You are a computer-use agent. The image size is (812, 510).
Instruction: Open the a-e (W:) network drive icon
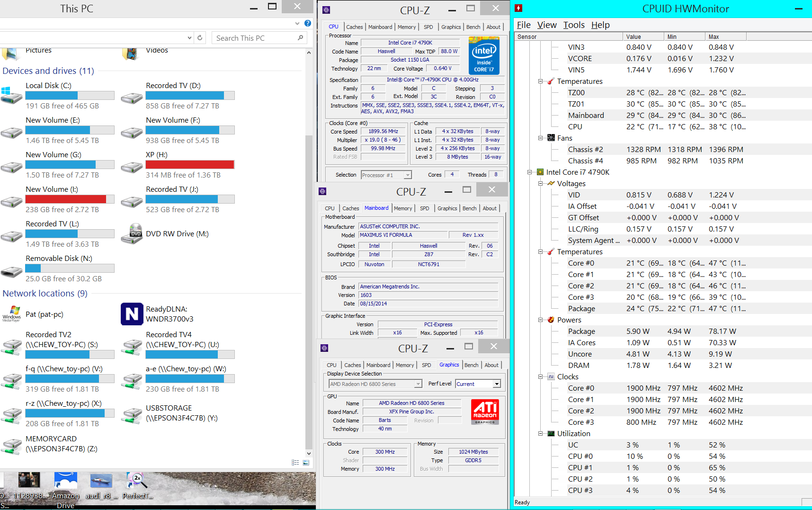[132, 381]
